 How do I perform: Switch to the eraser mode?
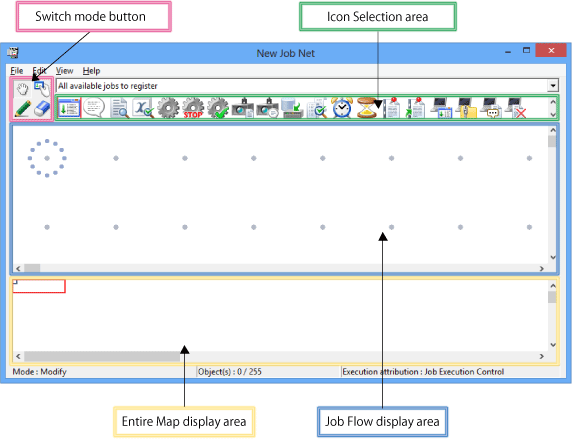(42, 109)
